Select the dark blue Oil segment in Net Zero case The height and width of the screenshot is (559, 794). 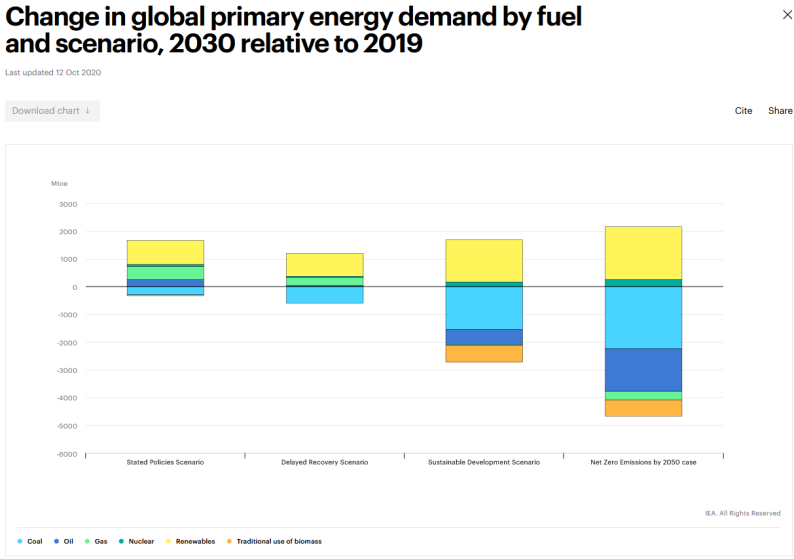coord(643,370)
